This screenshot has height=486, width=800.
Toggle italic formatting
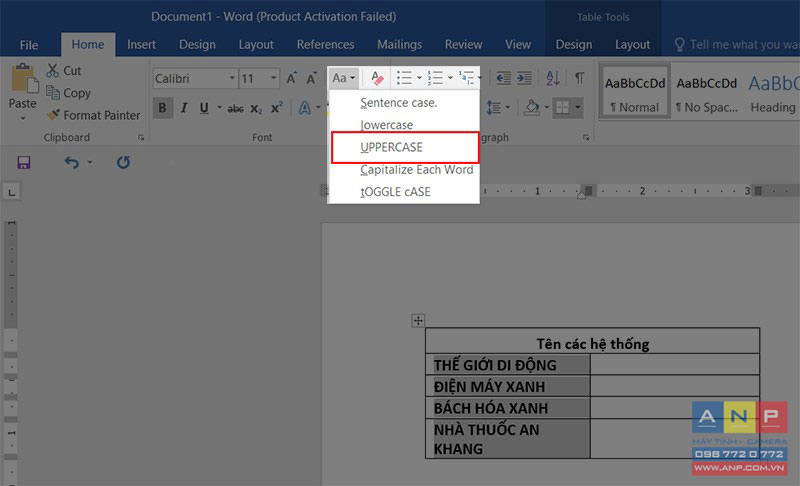[x=184, y=108]
